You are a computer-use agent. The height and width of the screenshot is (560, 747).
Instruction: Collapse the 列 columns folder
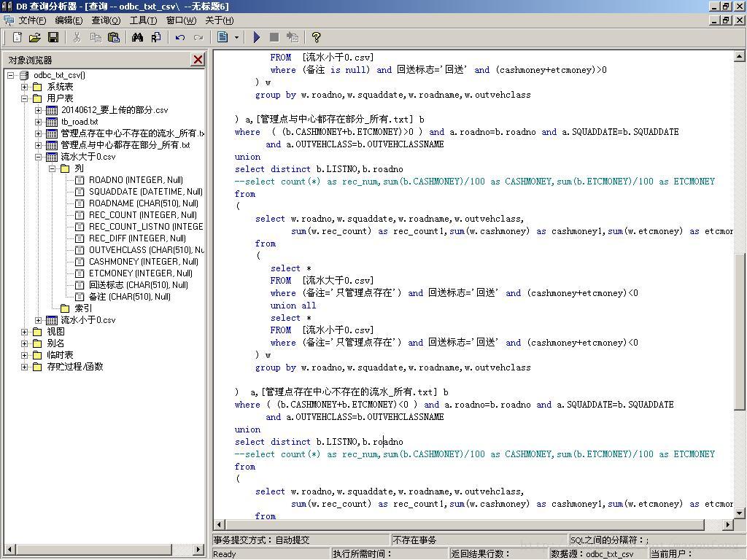(x=52, y=168)
